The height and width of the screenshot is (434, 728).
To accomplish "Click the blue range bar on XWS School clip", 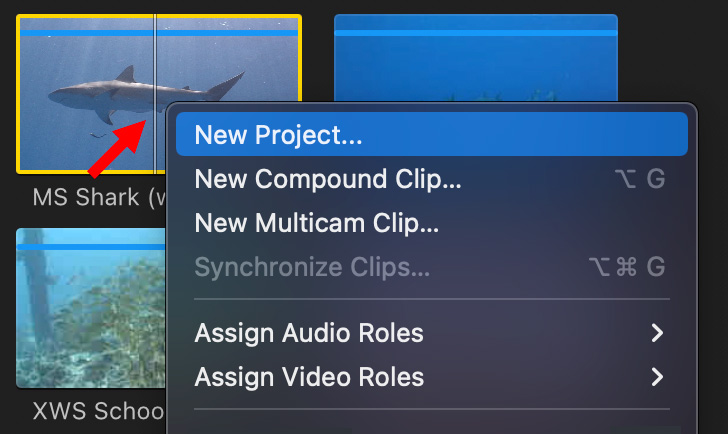I will pos(91,247).
